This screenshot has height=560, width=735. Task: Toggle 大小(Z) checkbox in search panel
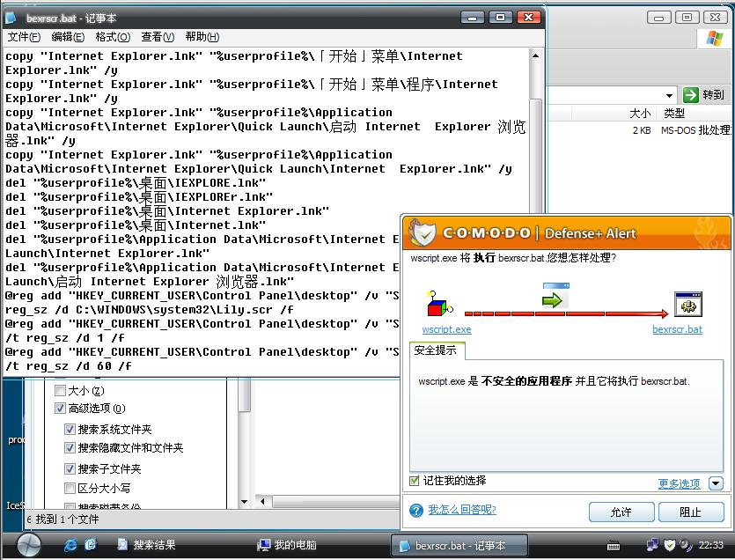point(60,390)
